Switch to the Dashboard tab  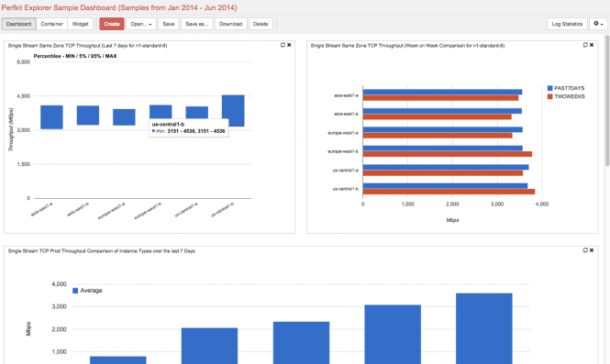tap(18, 24)
